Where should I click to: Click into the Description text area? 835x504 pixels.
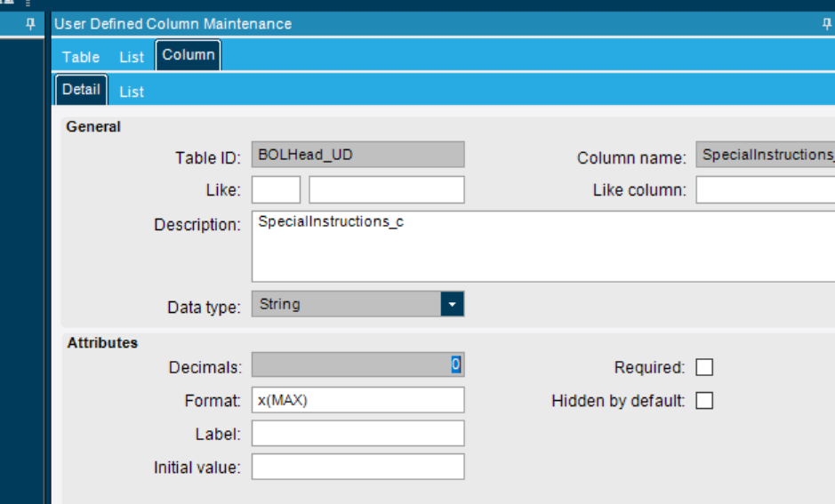(x=543, y=246)
